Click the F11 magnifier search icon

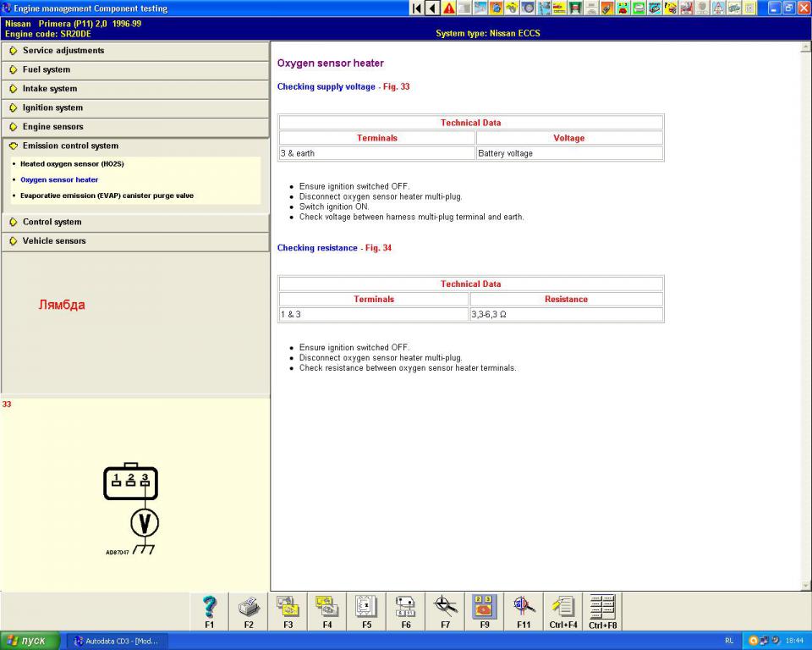(524, 612)
